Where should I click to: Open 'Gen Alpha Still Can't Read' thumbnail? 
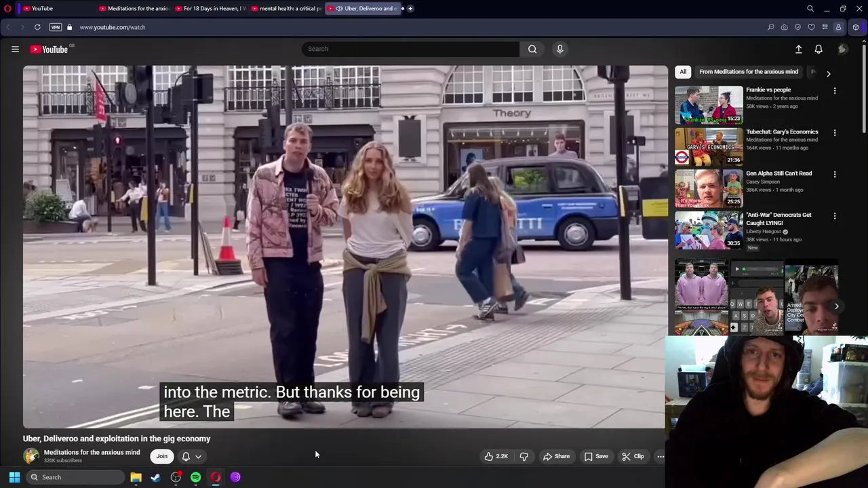(709, 188)
